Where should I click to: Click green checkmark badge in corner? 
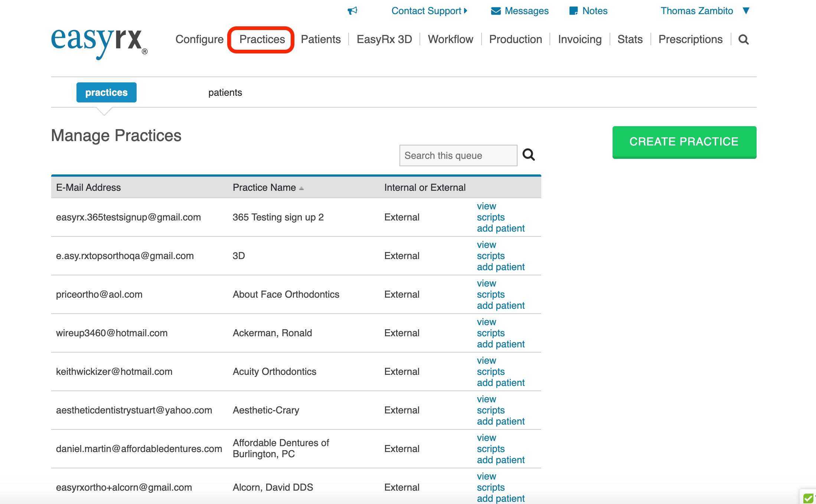(x=808, y=498)
